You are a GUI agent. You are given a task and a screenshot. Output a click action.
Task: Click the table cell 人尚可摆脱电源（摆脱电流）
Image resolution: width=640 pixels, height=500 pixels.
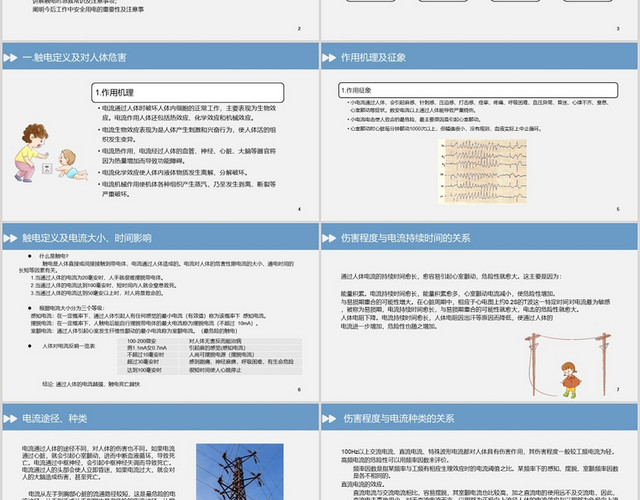222,355
